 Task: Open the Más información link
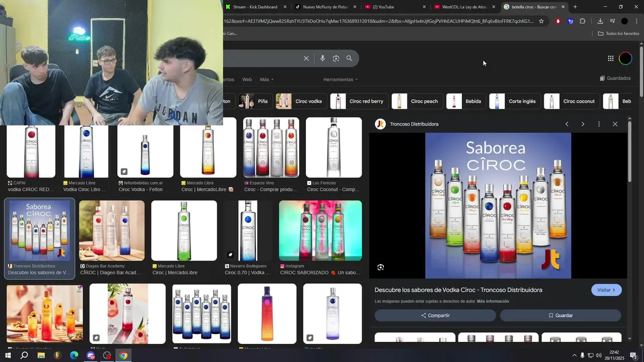coord(493,301)
